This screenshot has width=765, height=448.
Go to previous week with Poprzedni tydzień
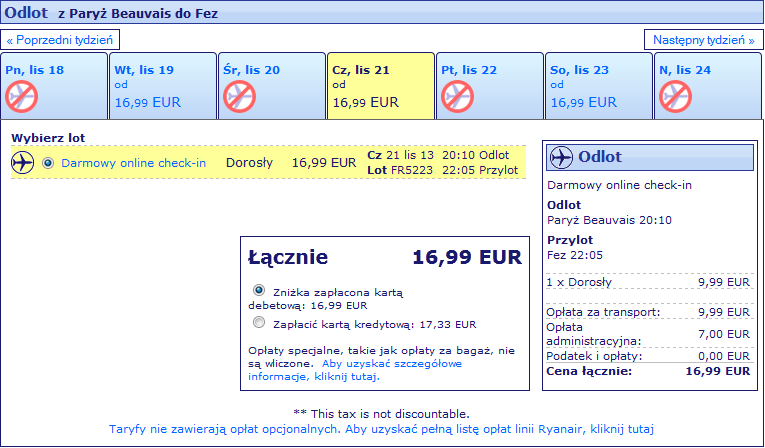coord(60,40)
